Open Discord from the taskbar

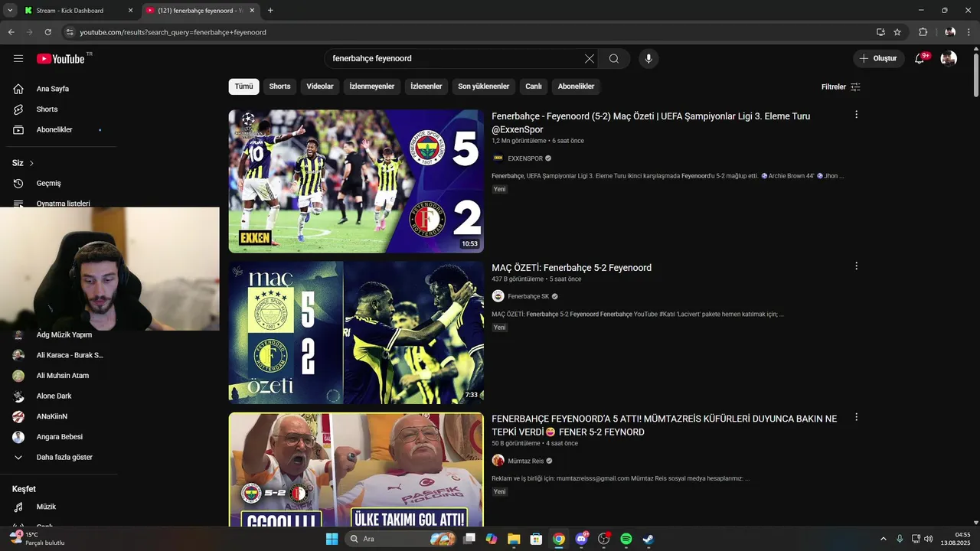point(581,539)
